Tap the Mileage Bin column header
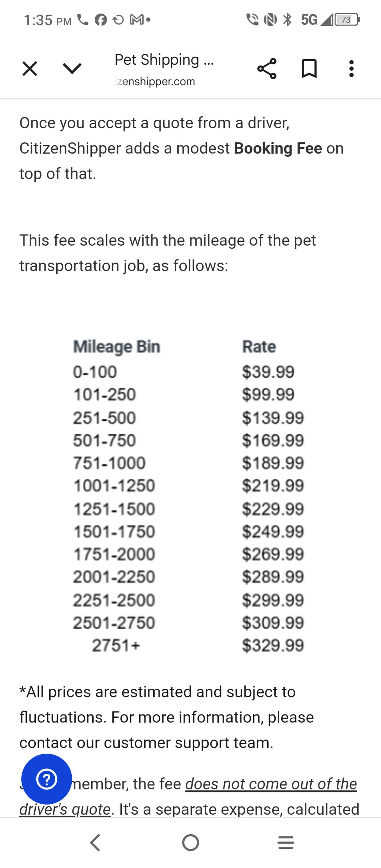 point(117,347)
